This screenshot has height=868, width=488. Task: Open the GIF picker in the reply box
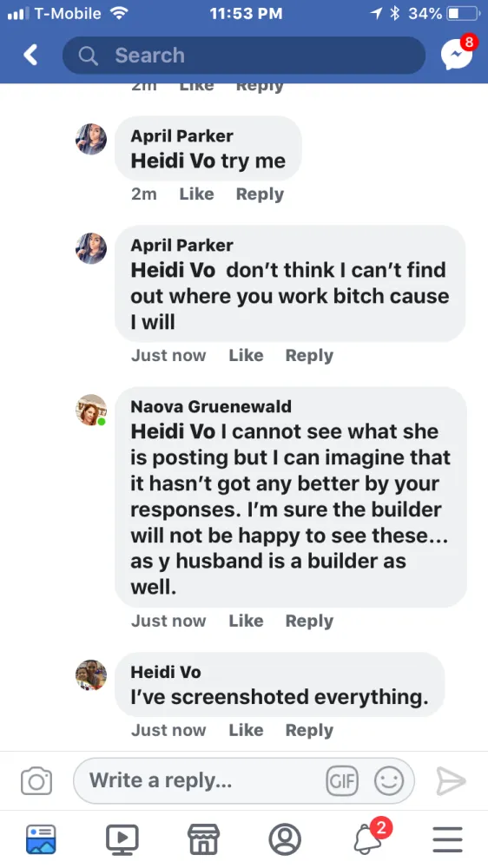tap(342, 781)
